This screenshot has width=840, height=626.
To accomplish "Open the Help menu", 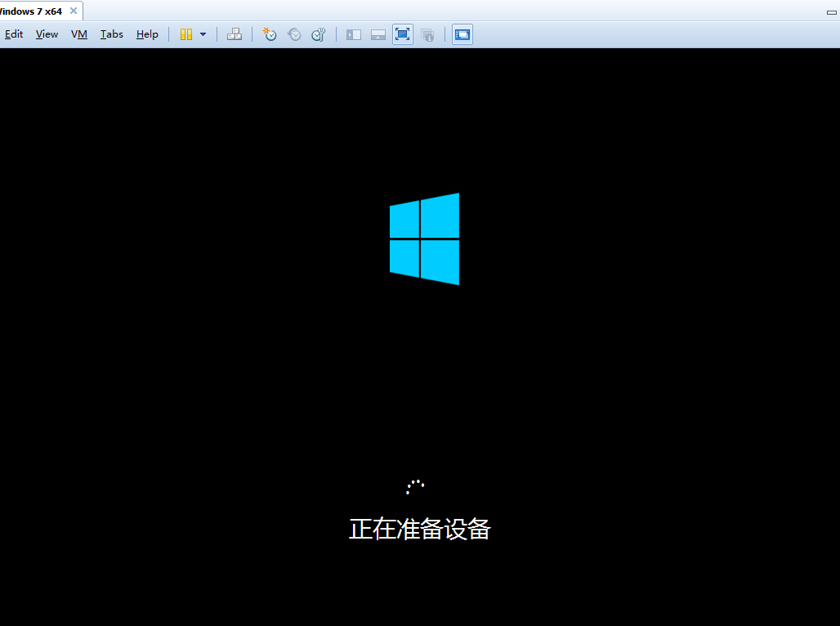I will coord(147,34).
